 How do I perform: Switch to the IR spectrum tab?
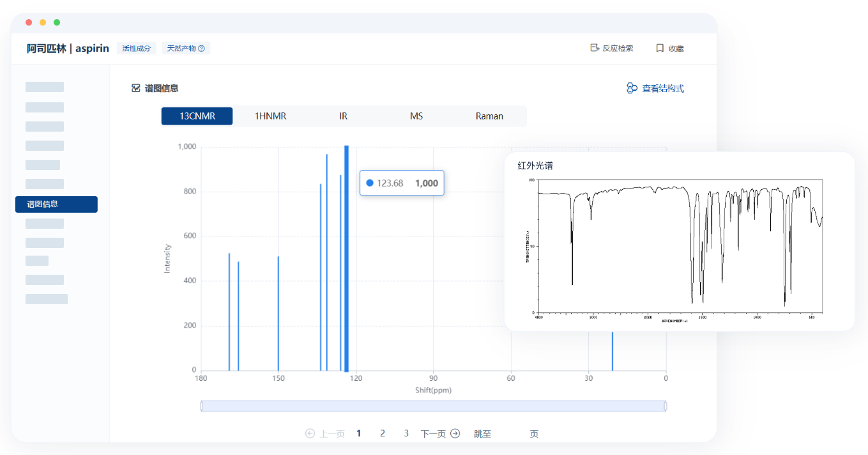click(344, 116)
